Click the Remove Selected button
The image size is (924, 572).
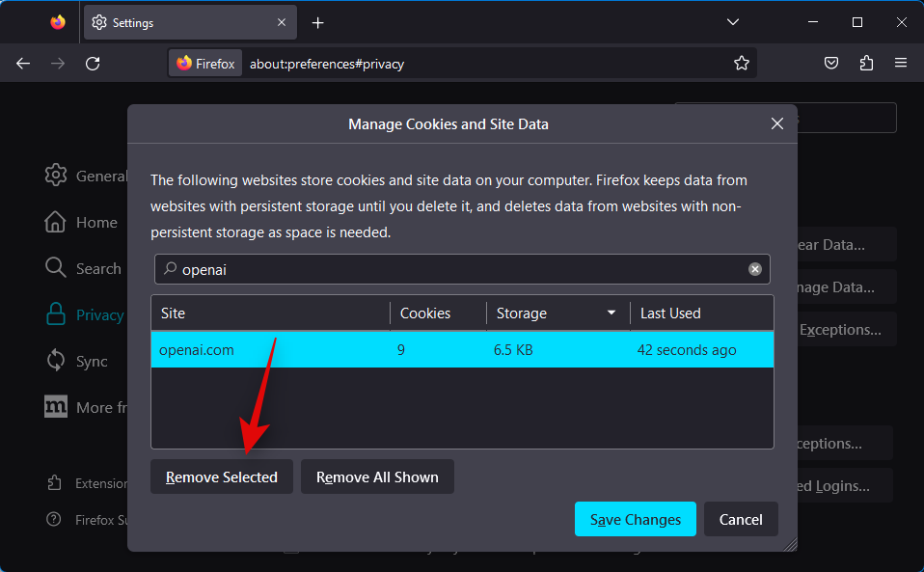tap(222, 477)
